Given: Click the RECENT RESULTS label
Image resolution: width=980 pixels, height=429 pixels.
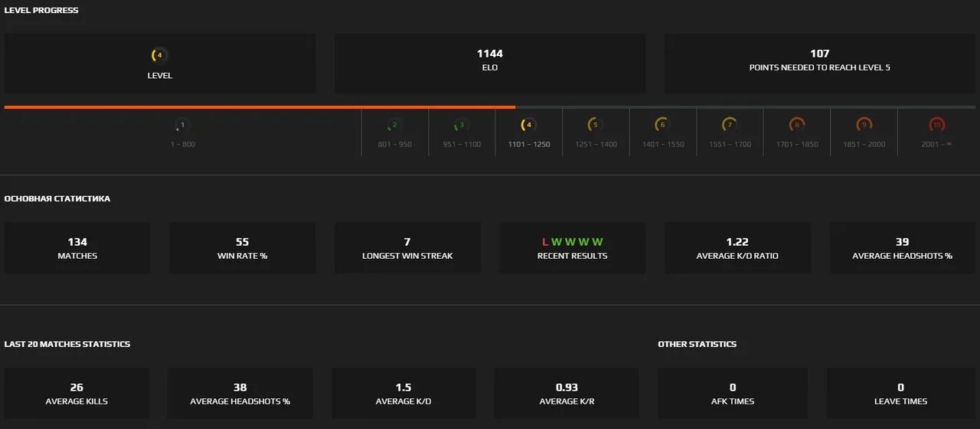Looking at the screenshot, I should point(572,256).
